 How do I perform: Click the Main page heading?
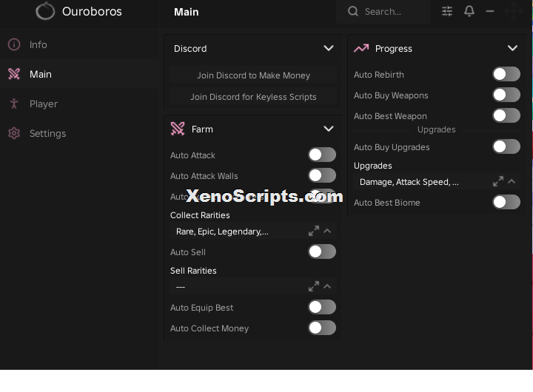[187, 12]
